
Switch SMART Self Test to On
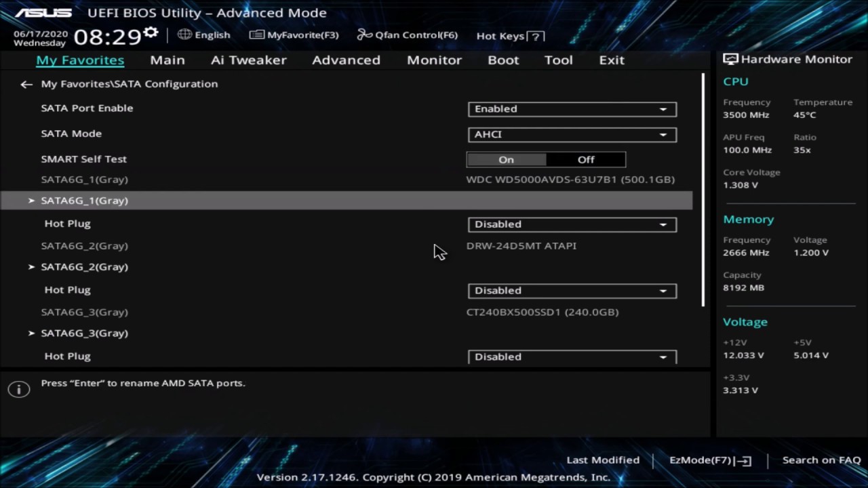507,160
